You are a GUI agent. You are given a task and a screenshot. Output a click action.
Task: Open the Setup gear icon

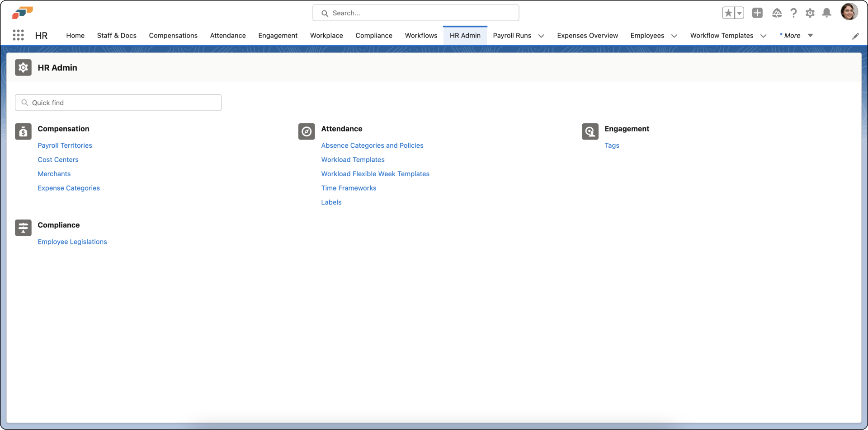coord(810,13)
